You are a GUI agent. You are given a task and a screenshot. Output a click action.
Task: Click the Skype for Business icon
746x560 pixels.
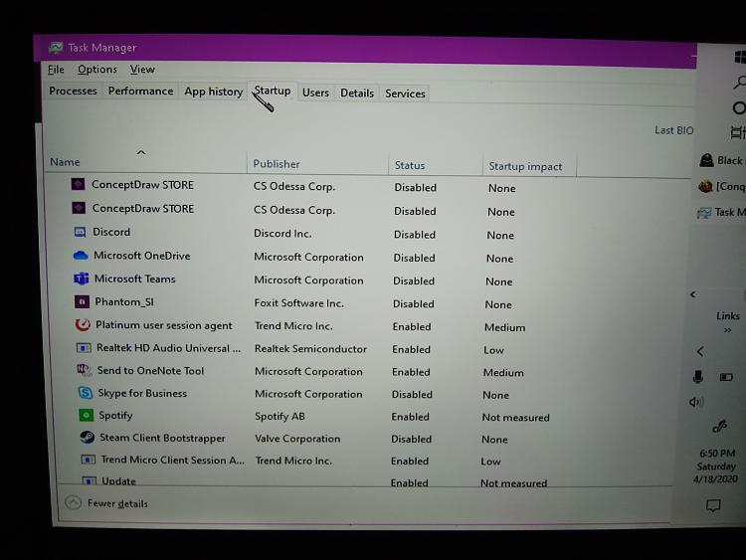[x=86, y=393]
